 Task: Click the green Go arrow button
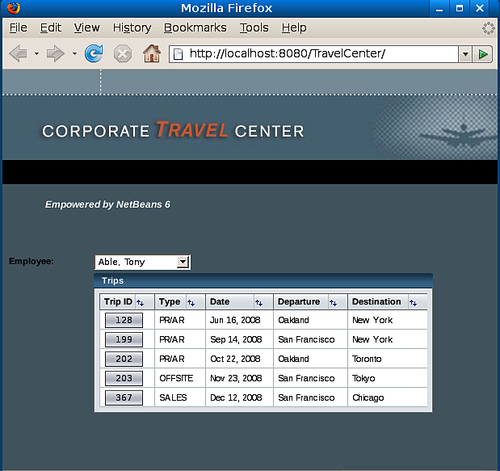click(483, 54)
